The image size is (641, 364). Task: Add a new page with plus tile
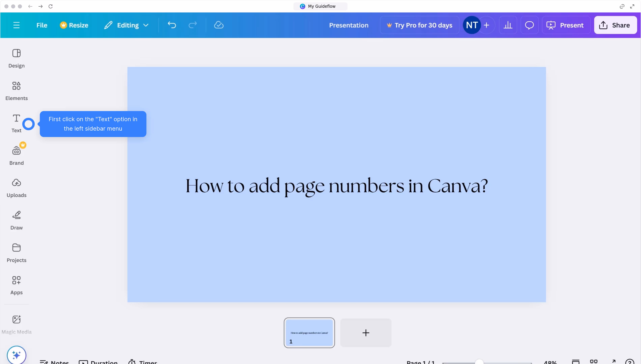tap(366, 332)
